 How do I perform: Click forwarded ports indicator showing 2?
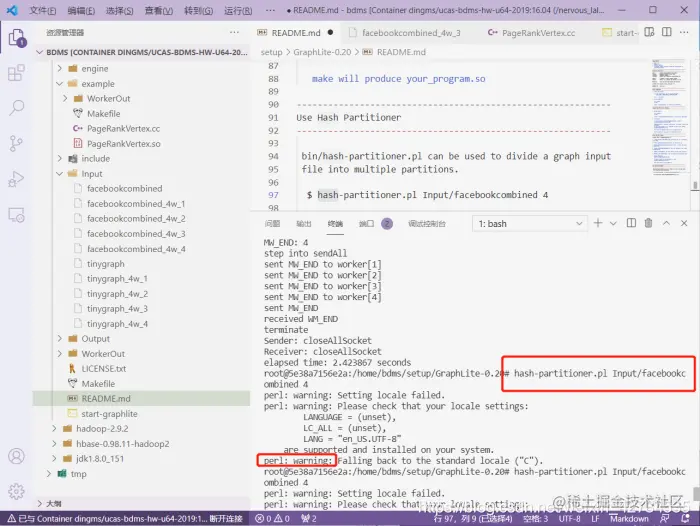[308, 518]
